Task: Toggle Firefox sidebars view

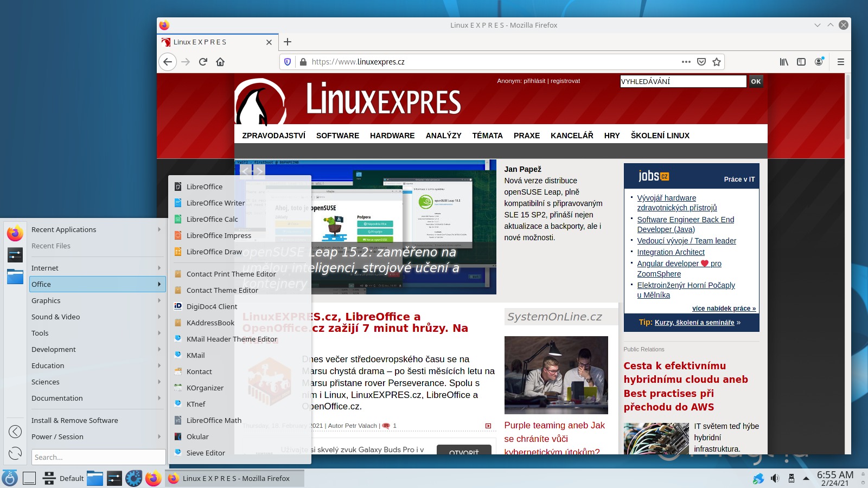Action: [x=801, y=62]
